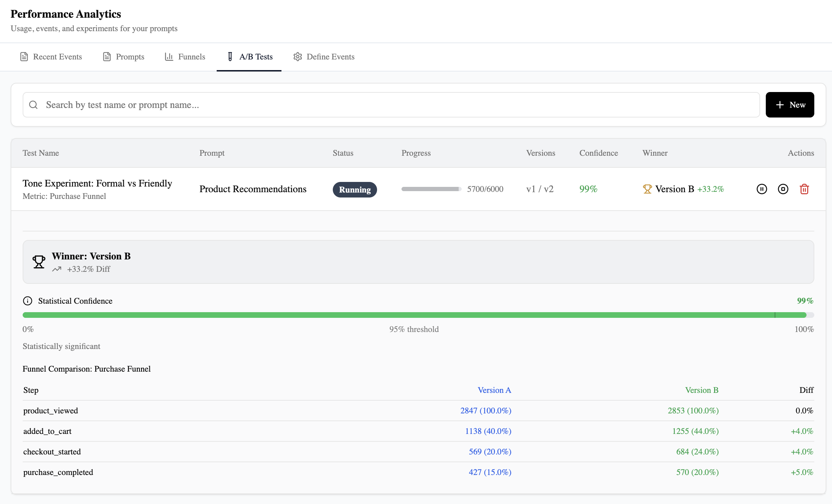The image size is (832, 504).
Task: Stop the Tone Experiment A/B test
Action: coord(783,189)
